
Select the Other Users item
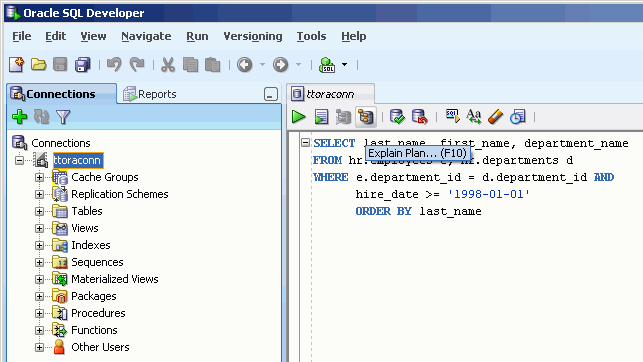(100, 347)
